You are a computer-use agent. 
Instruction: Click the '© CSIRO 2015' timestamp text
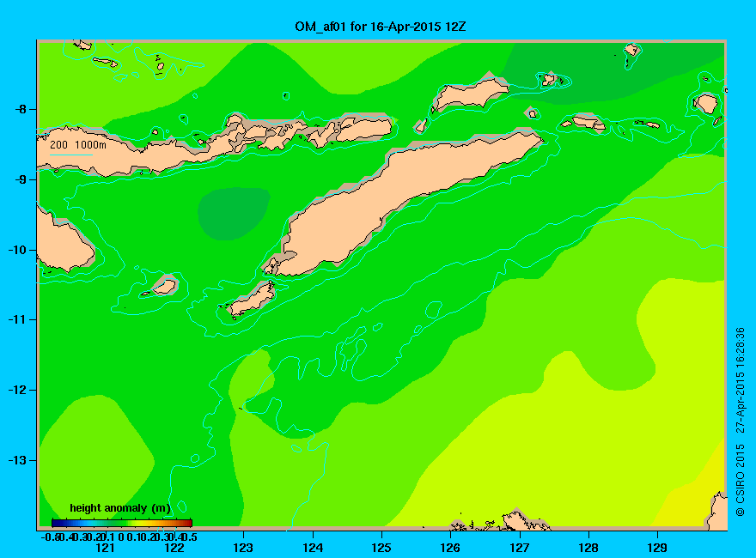[x=740, y=422]
